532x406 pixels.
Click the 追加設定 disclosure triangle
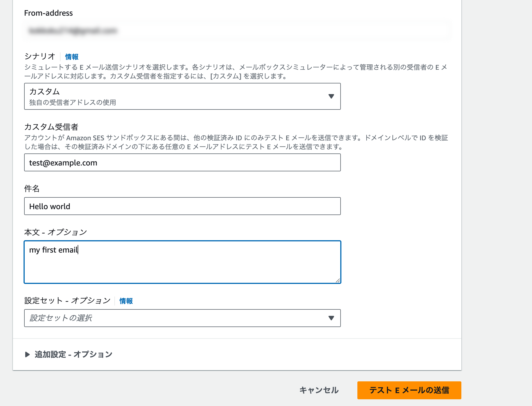pyautogui.click(x=27, y=354)
